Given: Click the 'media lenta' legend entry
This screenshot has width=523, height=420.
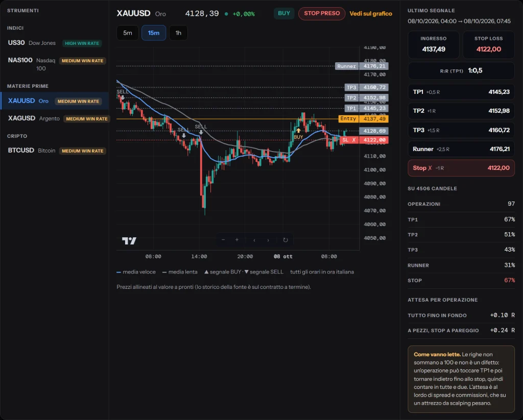Looking at the screenshot, I should (x=180, y=272).
